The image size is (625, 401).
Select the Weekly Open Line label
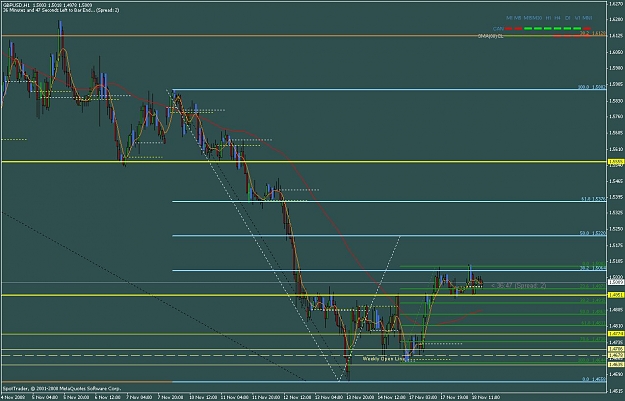click(x=386, y=359)
